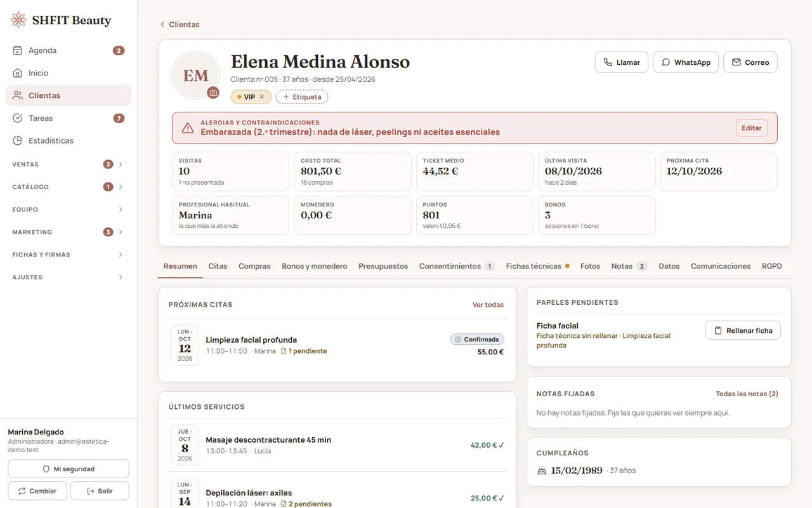
Task: Switch to the Fichas técnicas tab
Action: pyautogui.click(x=537, y=266)
